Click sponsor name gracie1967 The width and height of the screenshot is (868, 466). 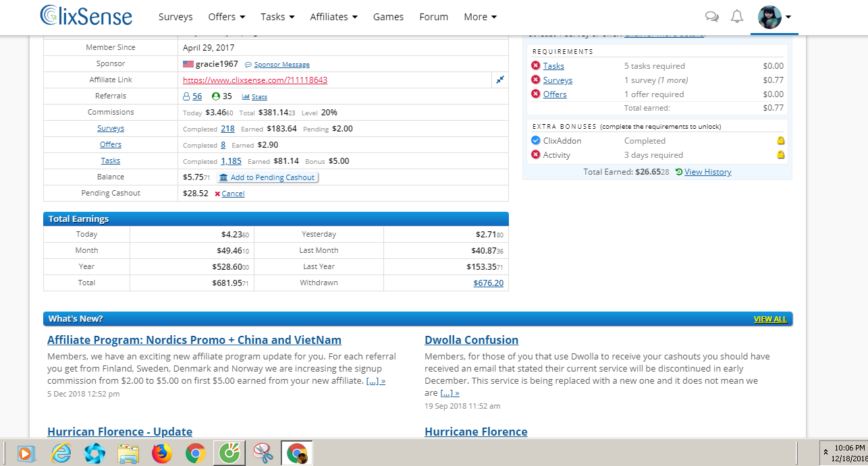pos(217,64)
